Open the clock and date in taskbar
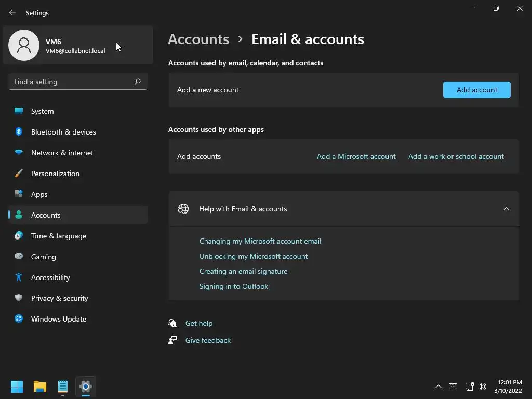 tap(508, 387)
